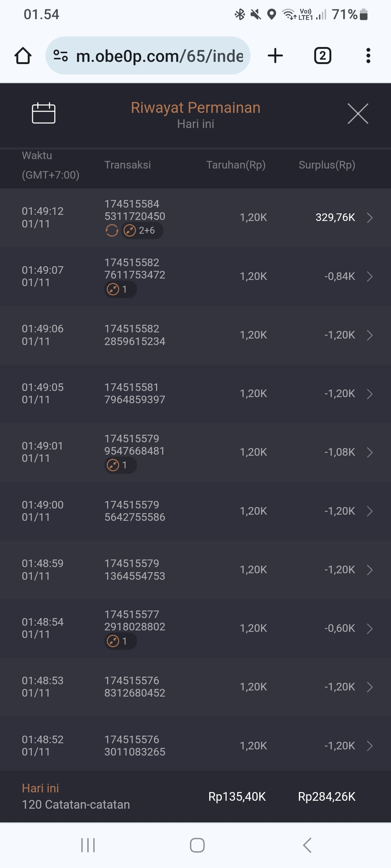Expand details for the 329,76K surplus row
391x868 pixels.
click(x=370, y=218)
